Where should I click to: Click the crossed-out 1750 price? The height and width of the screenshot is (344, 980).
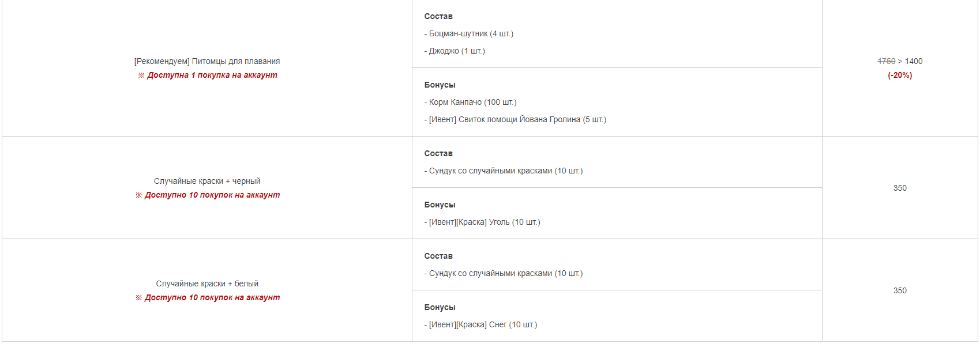pos(886,62)
